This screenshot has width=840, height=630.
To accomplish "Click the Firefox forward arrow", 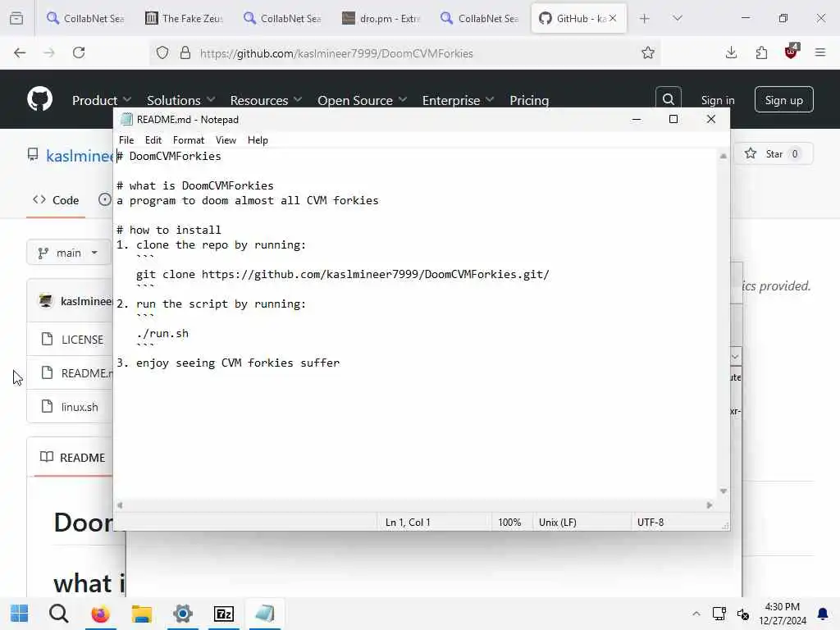I will click(49, 52).
